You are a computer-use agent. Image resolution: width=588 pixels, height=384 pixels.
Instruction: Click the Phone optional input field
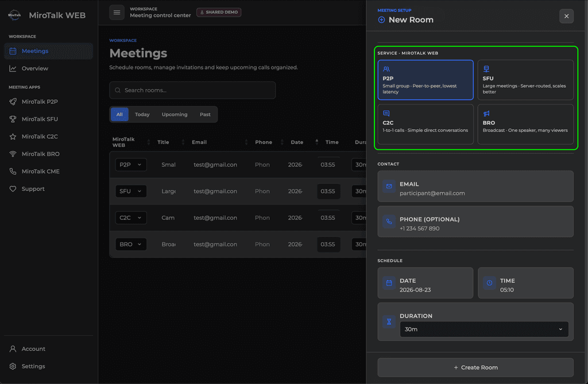coord(475,222)
